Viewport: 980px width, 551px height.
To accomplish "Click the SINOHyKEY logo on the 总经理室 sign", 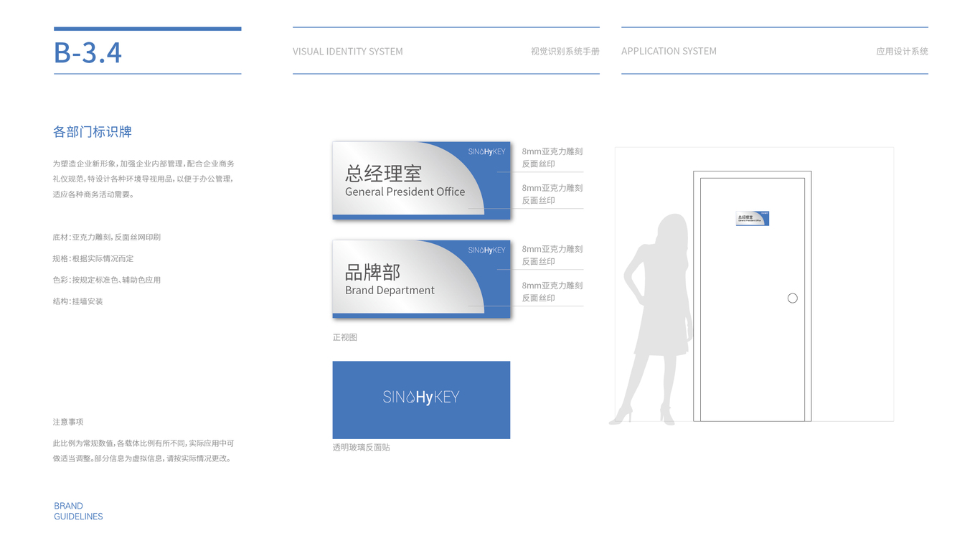I will (x=486, y=151).
